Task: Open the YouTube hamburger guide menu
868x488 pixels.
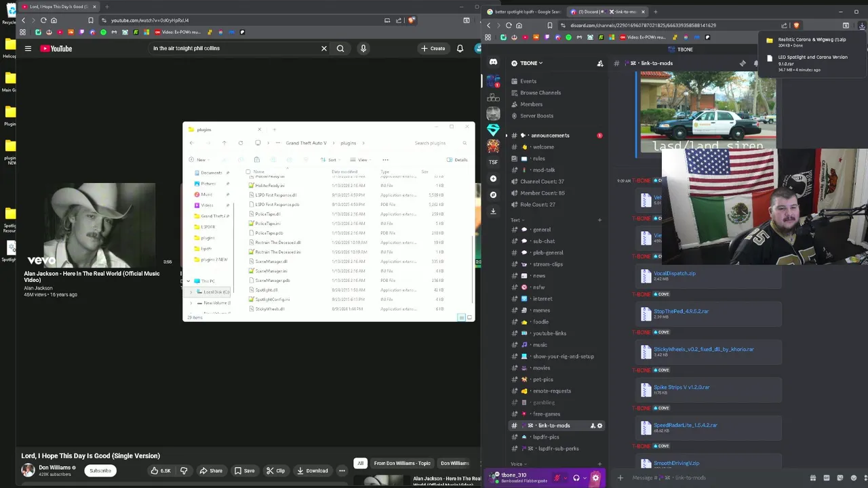Action: point(28,48)
